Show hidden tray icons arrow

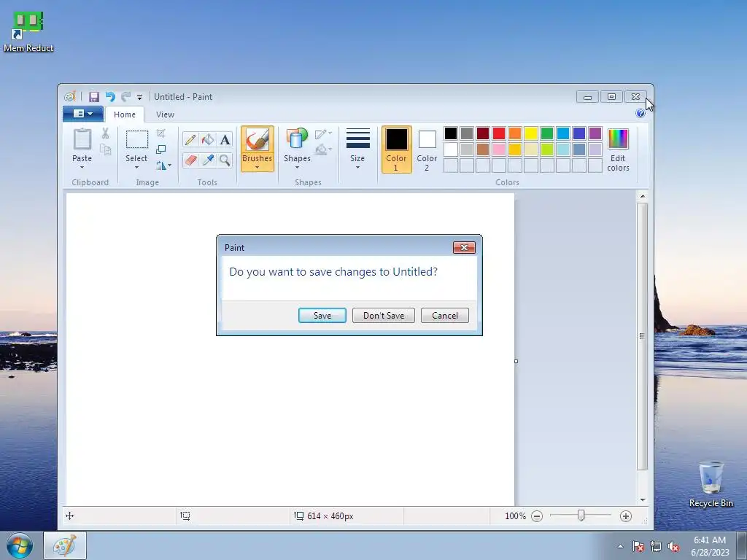point(620,547)
